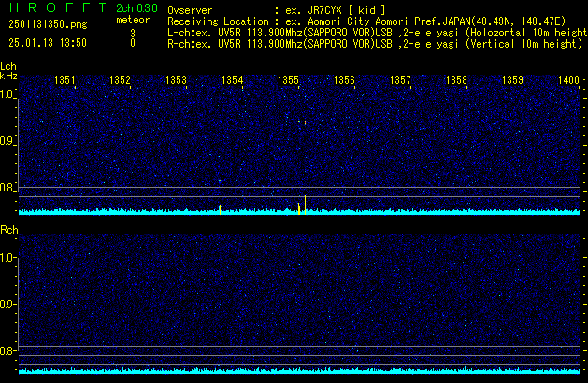Click the R-ch receiver description line
588x383 pixels.
pyautogui.click(x=375, y=44)
